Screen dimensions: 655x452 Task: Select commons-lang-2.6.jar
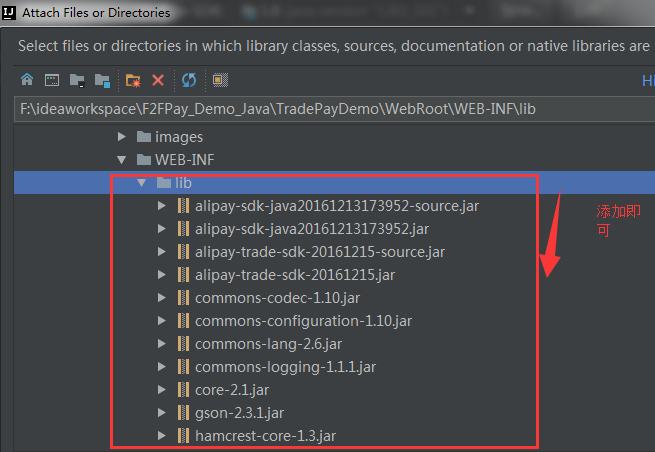(x=269, y=344)
